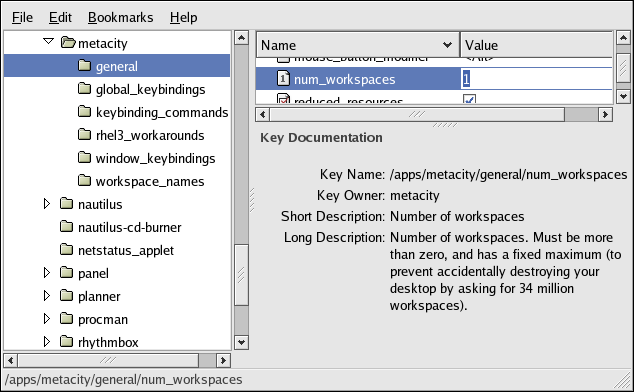The image size is (634, 392).
Task: Click the global_keybindings folder icon
Action: [x=84, y=88]
